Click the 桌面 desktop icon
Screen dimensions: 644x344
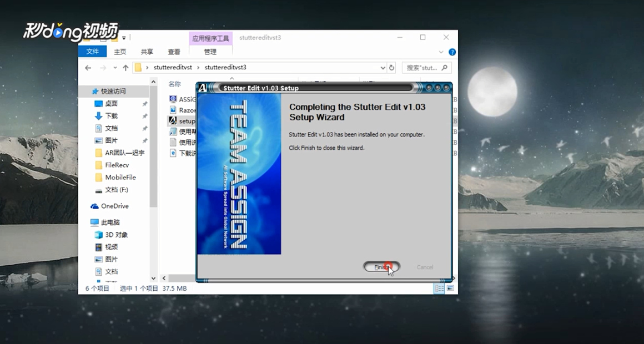[99, 103]
